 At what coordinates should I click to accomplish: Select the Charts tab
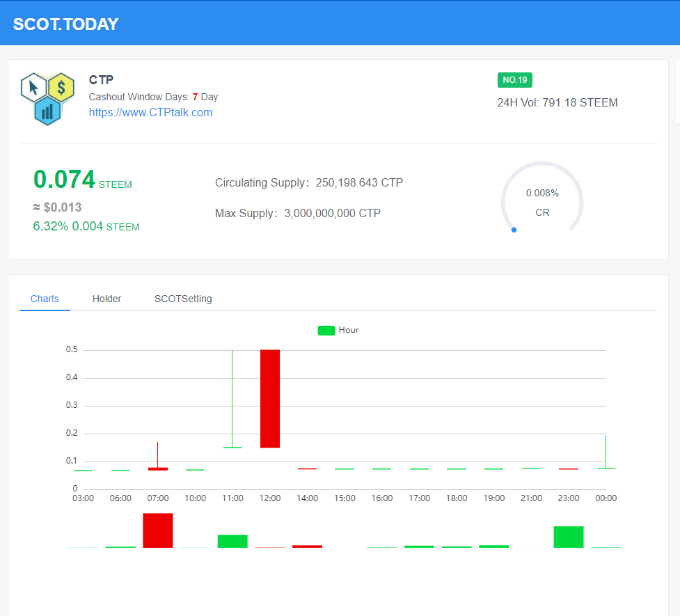pyautogui.click(x=45, y=299)
